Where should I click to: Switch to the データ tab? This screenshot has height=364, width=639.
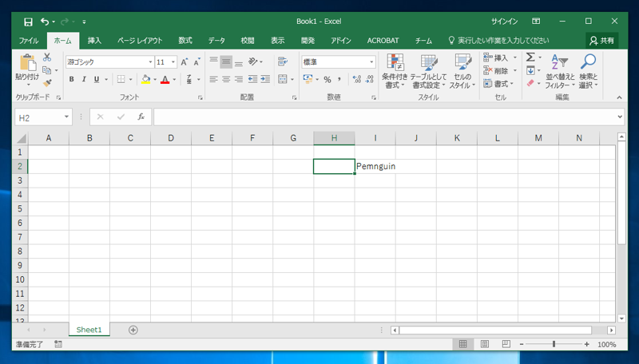click(216, 40)
